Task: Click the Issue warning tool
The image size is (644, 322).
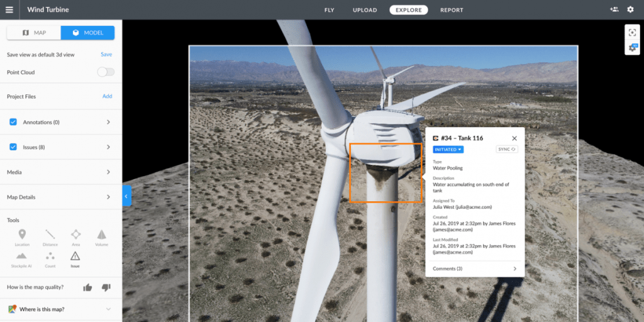Action: (75, 256)
